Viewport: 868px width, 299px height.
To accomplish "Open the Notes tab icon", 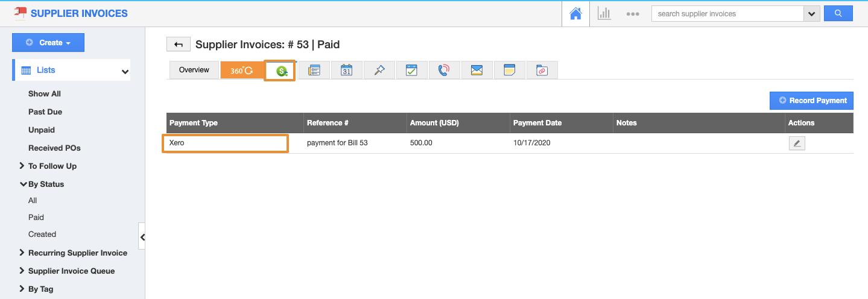I will coord(509,71).
